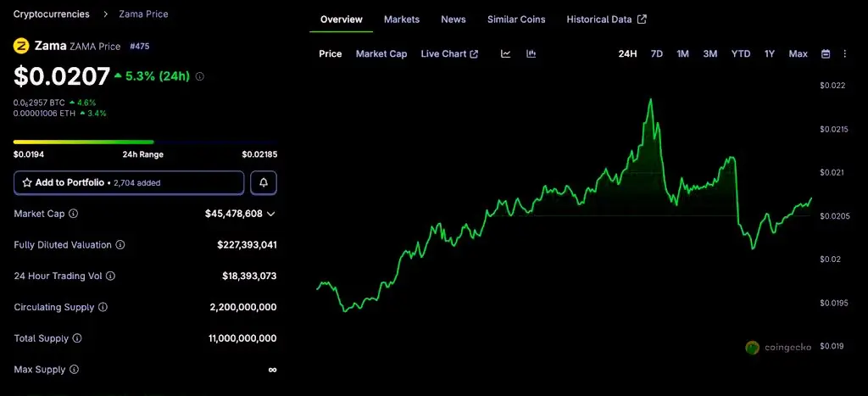Viewport: 868px width, 396px height.
Task: Select the Market Cap chart view
Action: [381, 53]
